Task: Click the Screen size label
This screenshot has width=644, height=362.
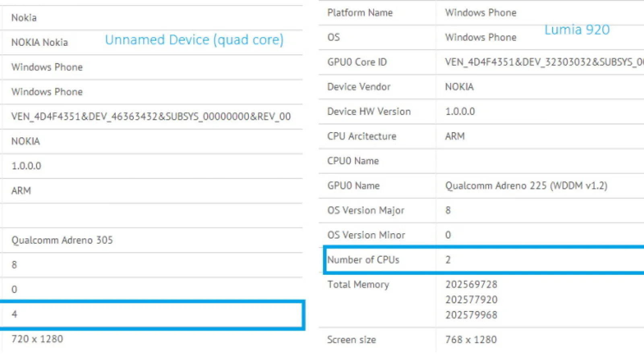Action: click(351, 340)
